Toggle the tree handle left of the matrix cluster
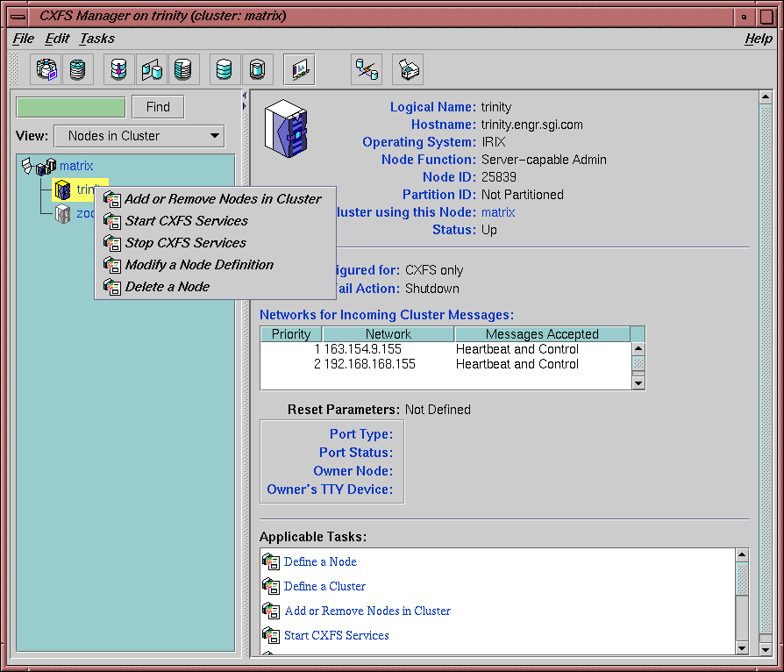This screenshot has height=672, width=784. click(x=27, y=165)
